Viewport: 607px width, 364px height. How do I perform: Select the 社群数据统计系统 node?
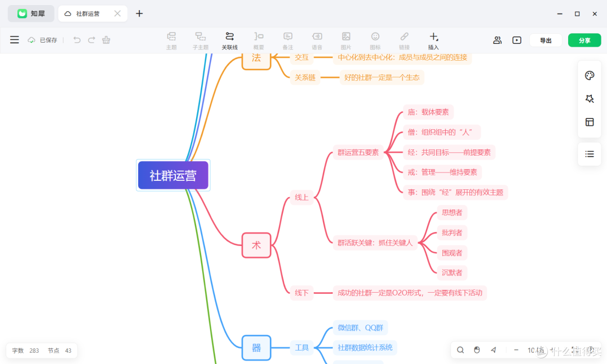click(365, 348)
